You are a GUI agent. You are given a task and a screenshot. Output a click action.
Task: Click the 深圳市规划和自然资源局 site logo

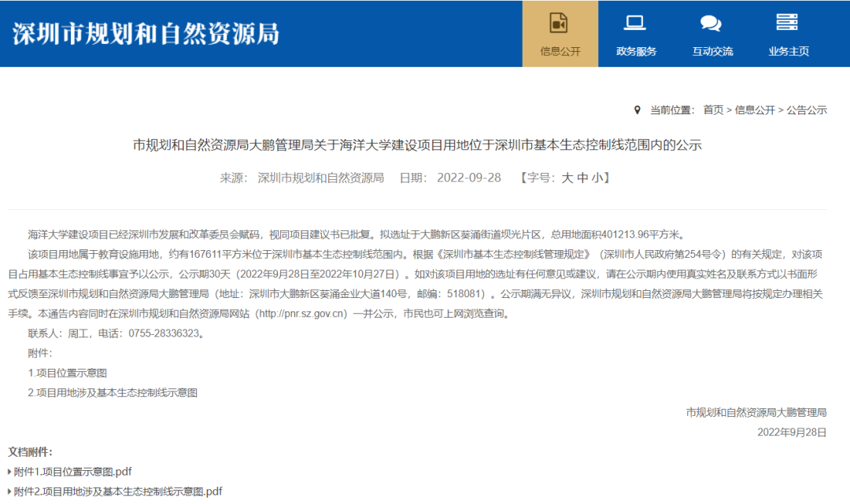point(146,34)
